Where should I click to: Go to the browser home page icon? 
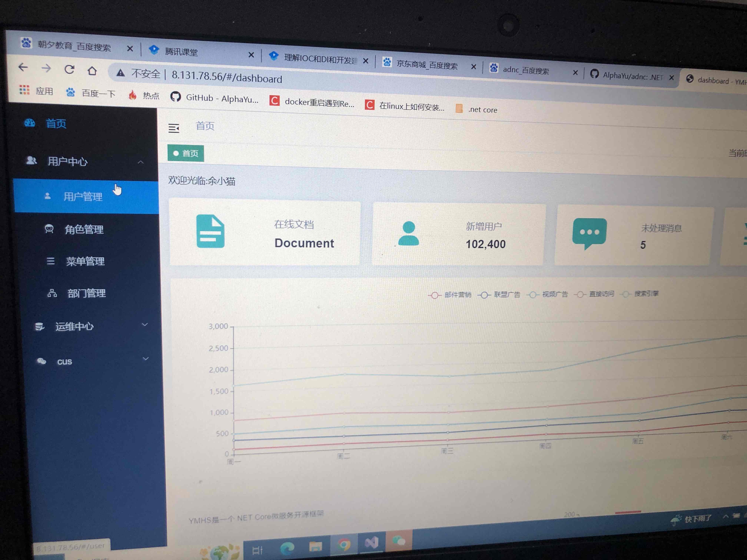tap(92, 71)
